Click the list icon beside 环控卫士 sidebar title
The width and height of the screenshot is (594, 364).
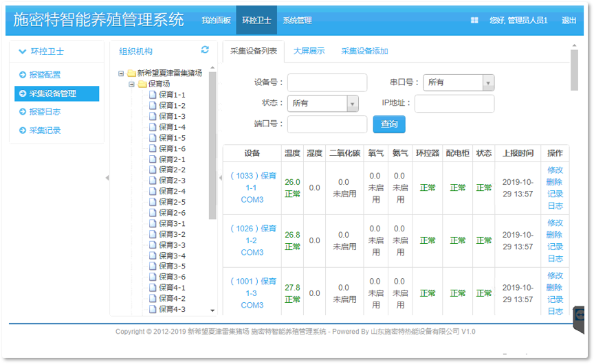click(22, 51)
